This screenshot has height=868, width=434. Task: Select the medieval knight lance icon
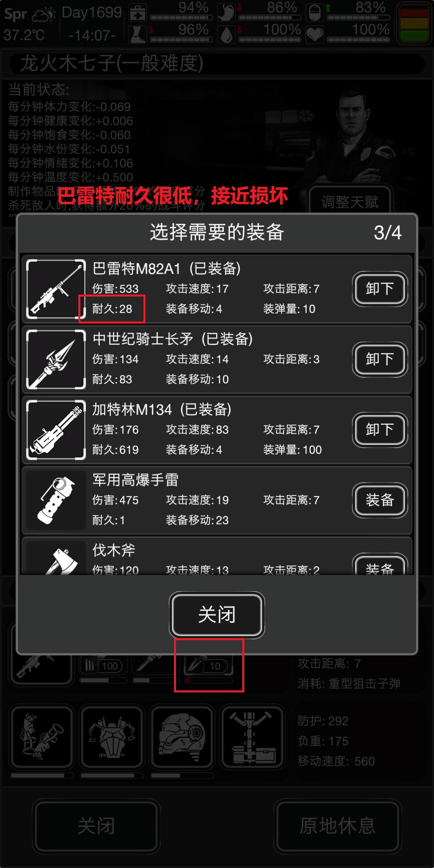(56, 359)
